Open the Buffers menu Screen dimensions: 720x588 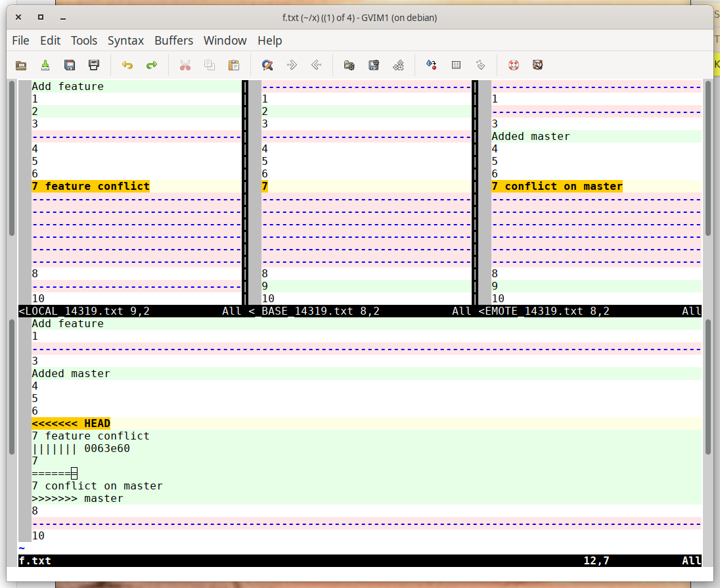click(x=173, y=41)
